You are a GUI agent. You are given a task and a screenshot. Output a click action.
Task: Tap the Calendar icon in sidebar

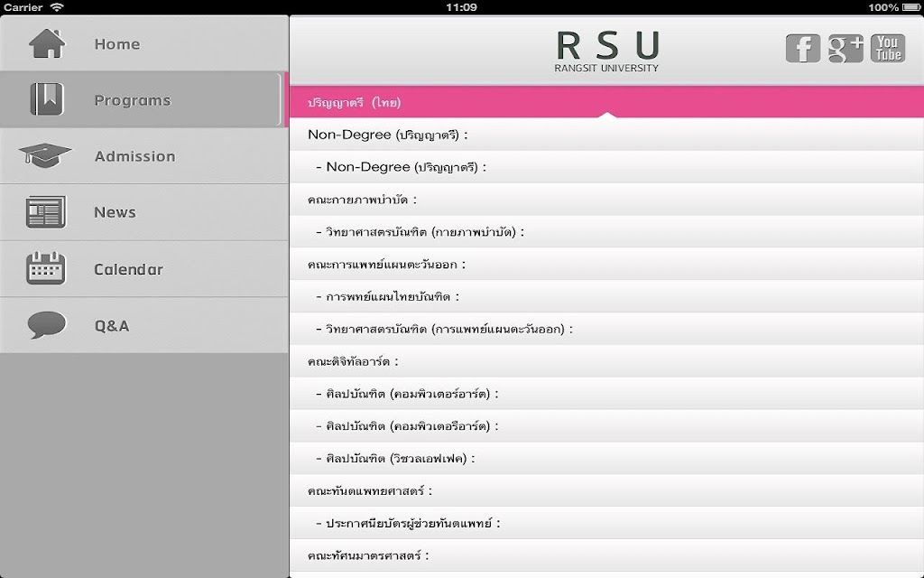[x=46, y=268]
